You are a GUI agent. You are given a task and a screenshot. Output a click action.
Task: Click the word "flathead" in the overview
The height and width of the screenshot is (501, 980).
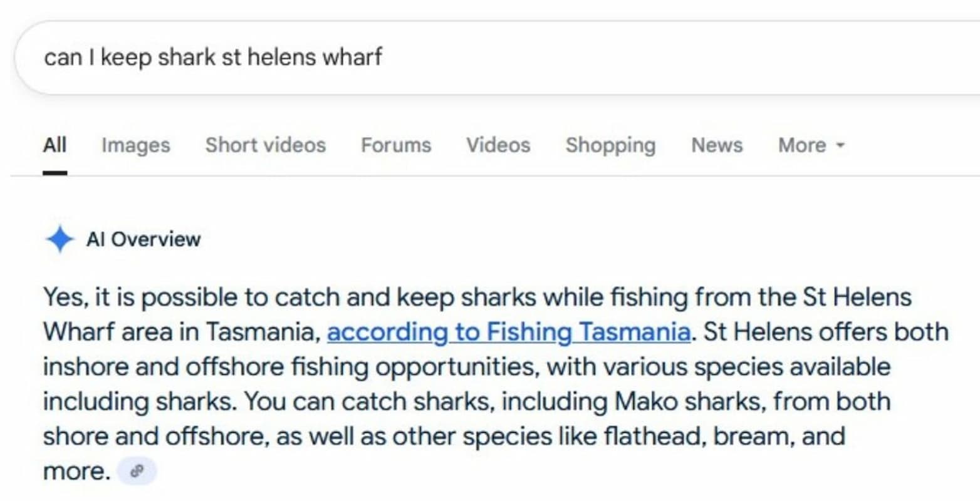(652, 436)
